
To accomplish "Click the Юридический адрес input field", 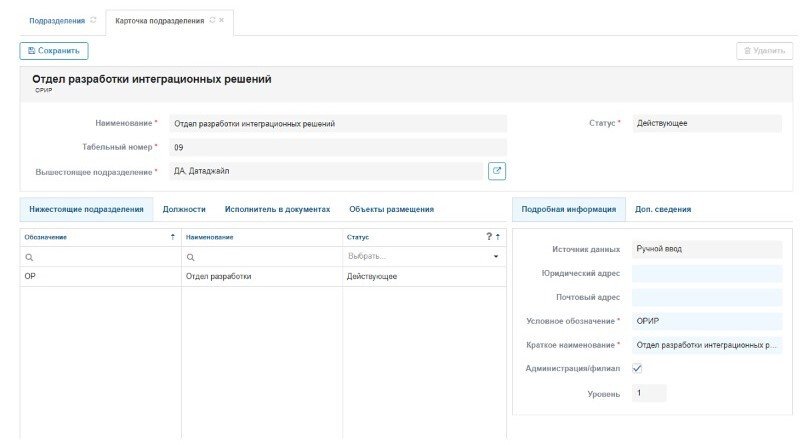I will click(x=706, y=273).
